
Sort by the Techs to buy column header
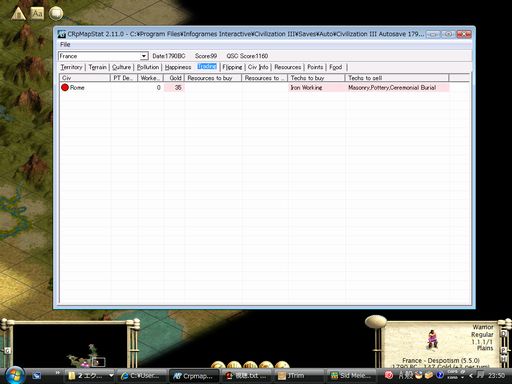point(316,78)
